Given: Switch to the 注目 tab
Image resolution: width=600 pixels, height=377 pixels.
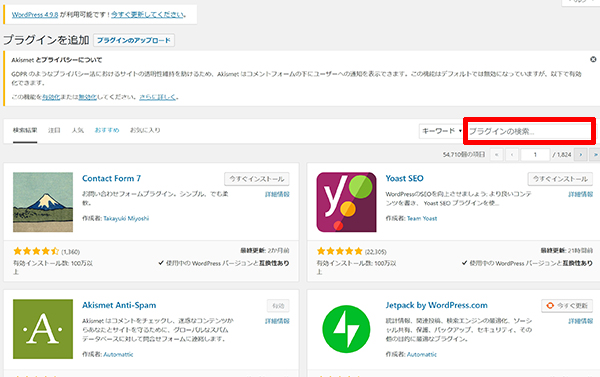Looking at the screenshot, I should 54,130.
